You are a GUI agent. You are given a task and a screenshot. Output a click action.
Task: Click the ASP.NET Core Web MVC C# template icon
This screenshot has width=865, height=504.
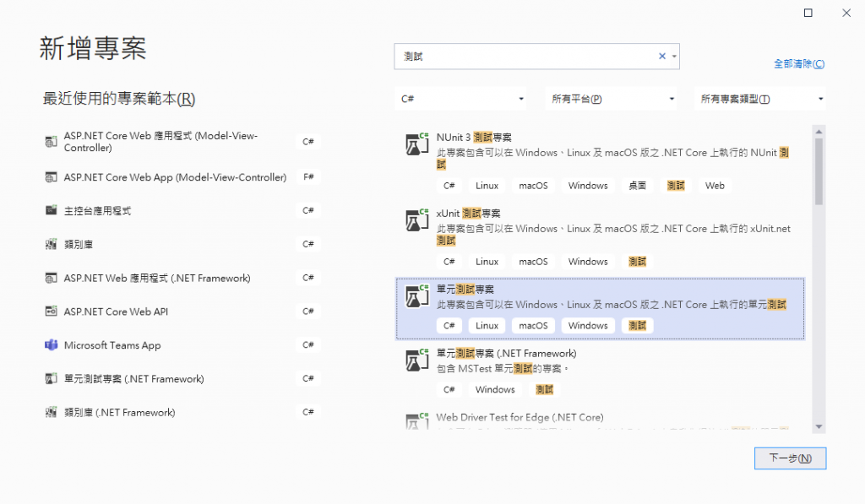point(51,142)
